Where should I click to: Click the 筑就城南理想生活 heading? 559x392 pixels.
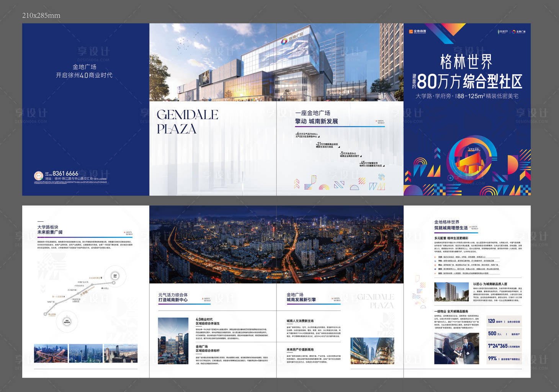(451, 228)
